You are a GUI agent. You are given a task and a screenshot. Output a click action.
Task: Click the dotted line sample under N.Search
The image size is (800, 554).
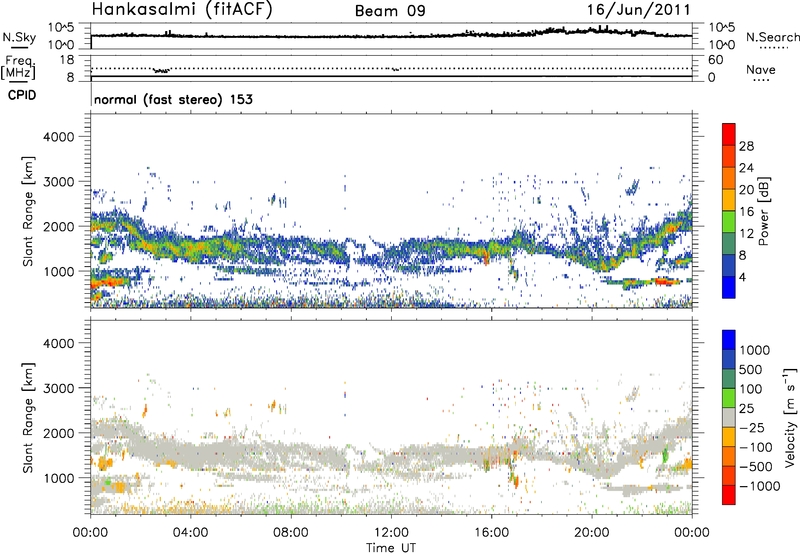(x=773, y=48)
